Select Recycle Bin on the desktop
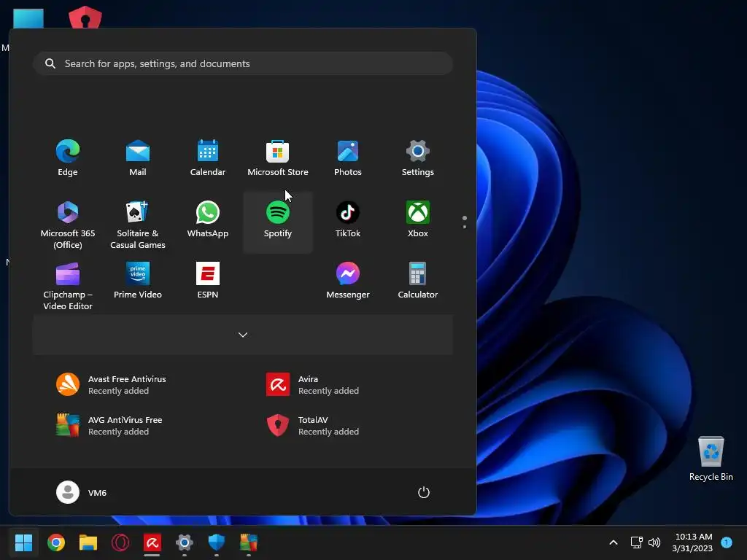The image size is (747, 560). tap(711, 459)
